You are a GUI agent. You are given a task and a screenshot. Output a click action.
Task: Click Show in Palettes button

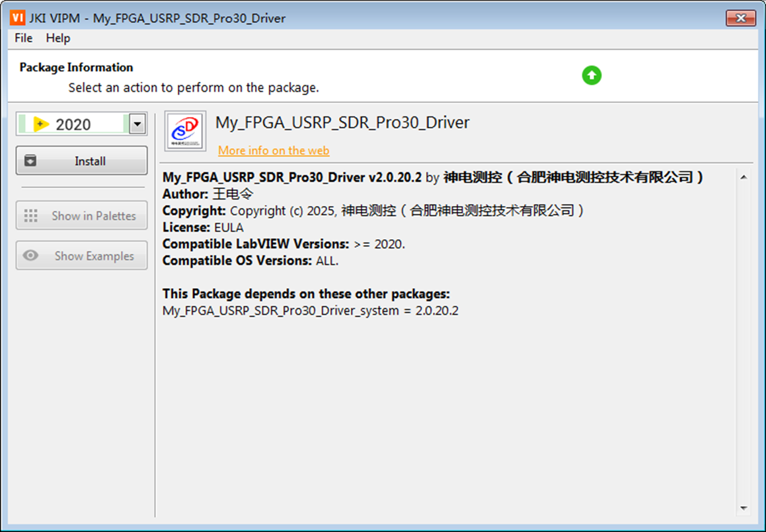click(x=81, y=215)
